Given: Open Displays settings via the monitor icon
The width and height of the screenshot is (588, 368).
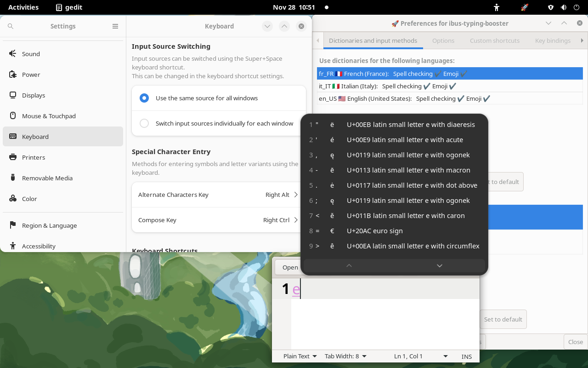Looking at the screenshot, I should pos(13,95).
